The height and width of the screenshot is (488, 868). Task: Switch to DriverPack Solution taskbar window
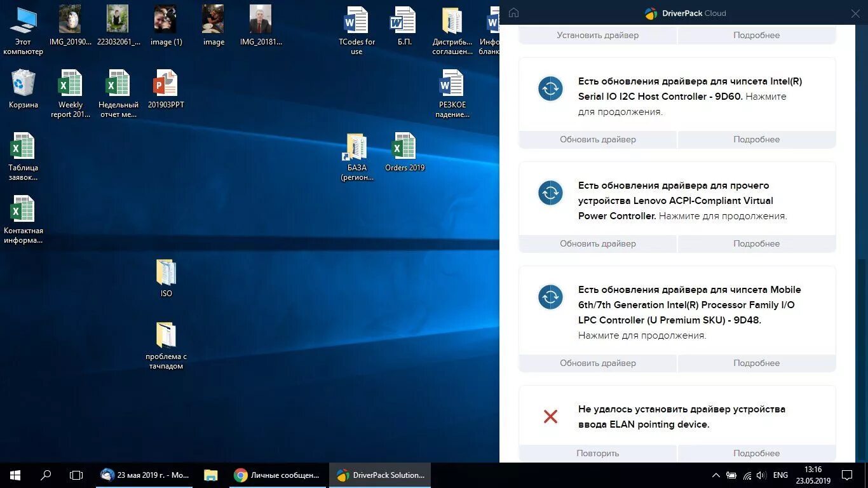[380, 475]
